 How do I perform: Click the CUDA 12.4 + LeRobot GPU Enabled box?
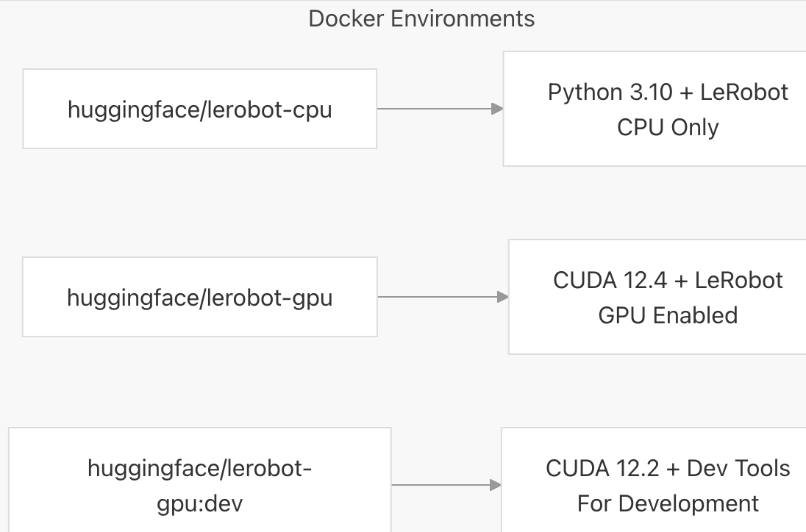[x=657, y=297]
